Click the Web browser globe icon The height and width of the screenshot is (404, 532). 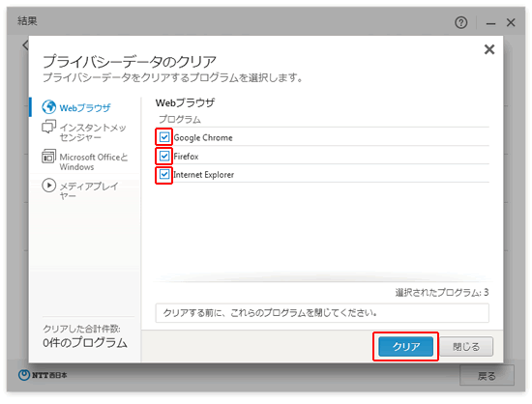[x=49, y=107]
